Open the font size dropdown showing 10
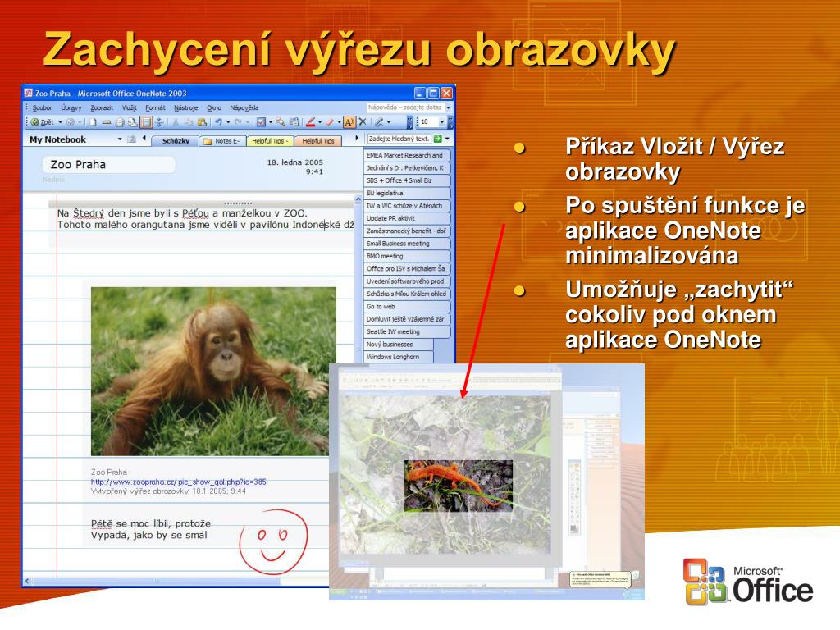Viewport: 840px width, 630px height. pyautogui.click(x=441, y=122)
